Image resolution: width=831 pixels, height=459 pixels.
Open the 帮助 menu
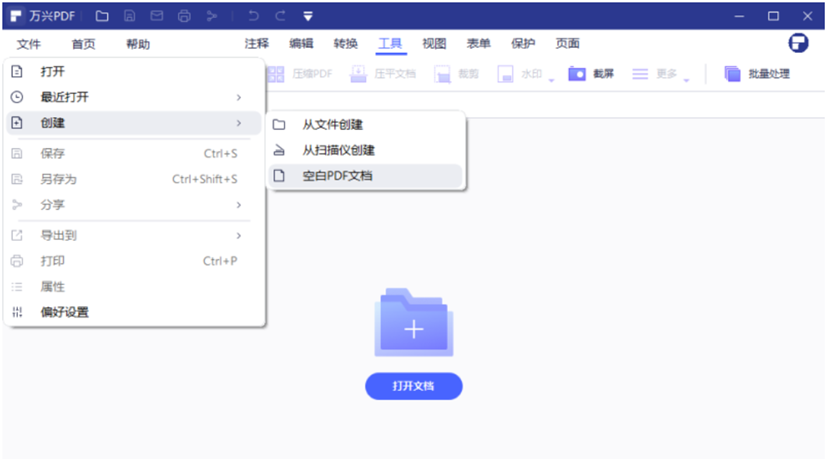pyautogui.click(x=138, y=44)
